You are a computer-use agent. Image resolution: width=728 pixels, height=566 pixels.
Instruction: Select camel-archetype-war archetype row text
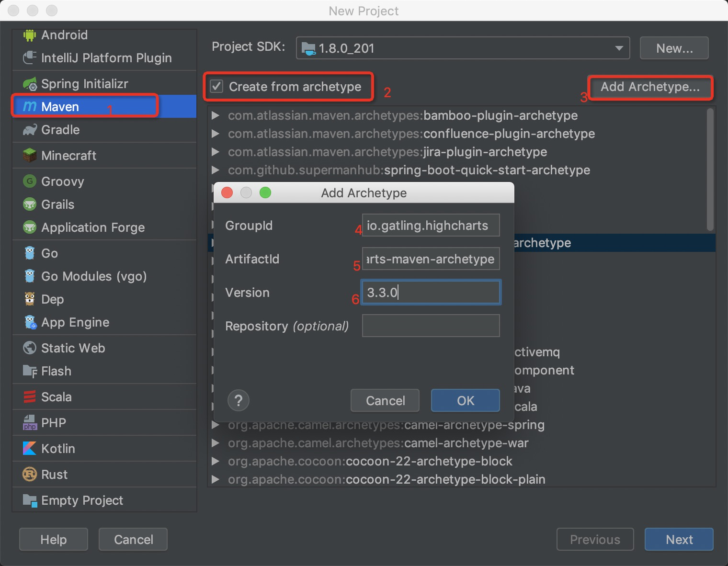[378, 443]
